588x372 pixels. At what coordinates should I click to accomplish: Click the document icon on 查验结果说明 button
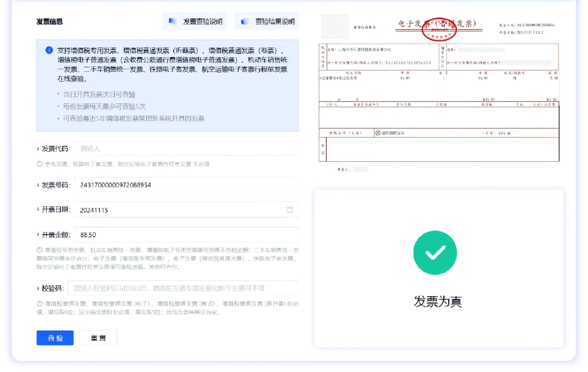pos(243,21)
